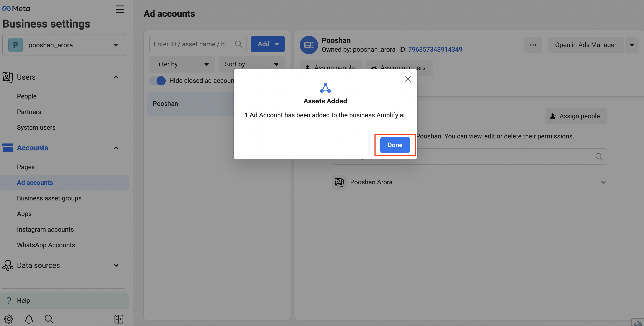Expand the Data sources chevron

pyautogui.click(x=116, y=265)
